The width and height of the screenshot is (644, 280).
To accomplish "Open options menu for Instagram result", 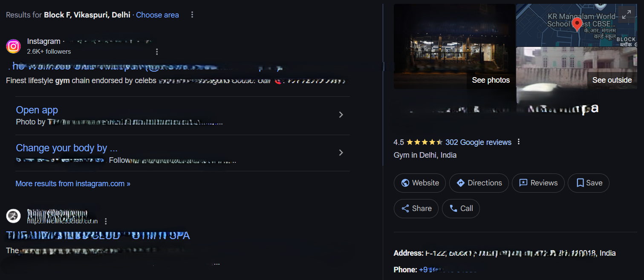I will click(x=157, y=52).
